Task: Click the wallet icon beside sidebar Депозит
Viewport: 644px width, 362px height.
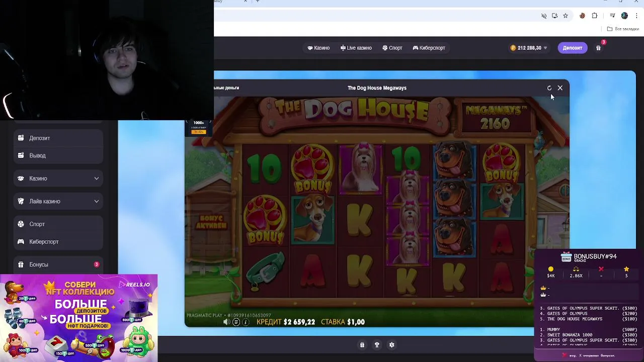Action: tap(21, 138)
